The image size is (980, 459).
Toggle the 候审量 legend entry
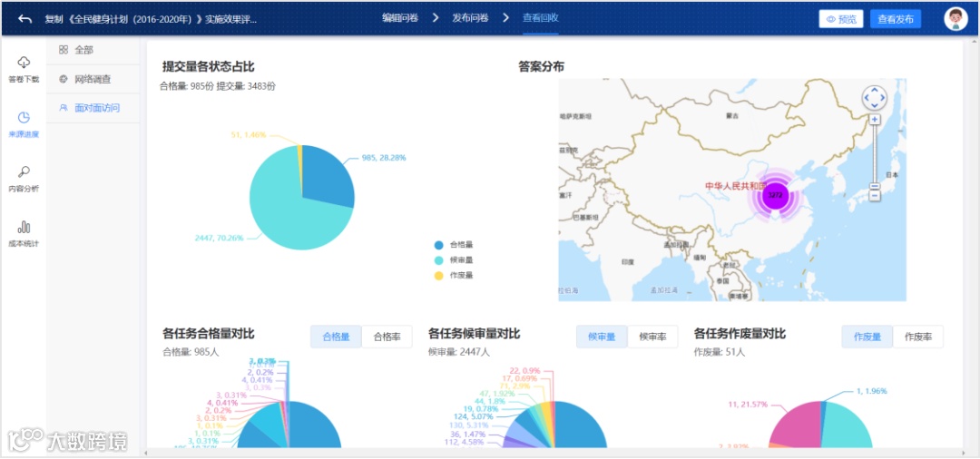[455, 260]
